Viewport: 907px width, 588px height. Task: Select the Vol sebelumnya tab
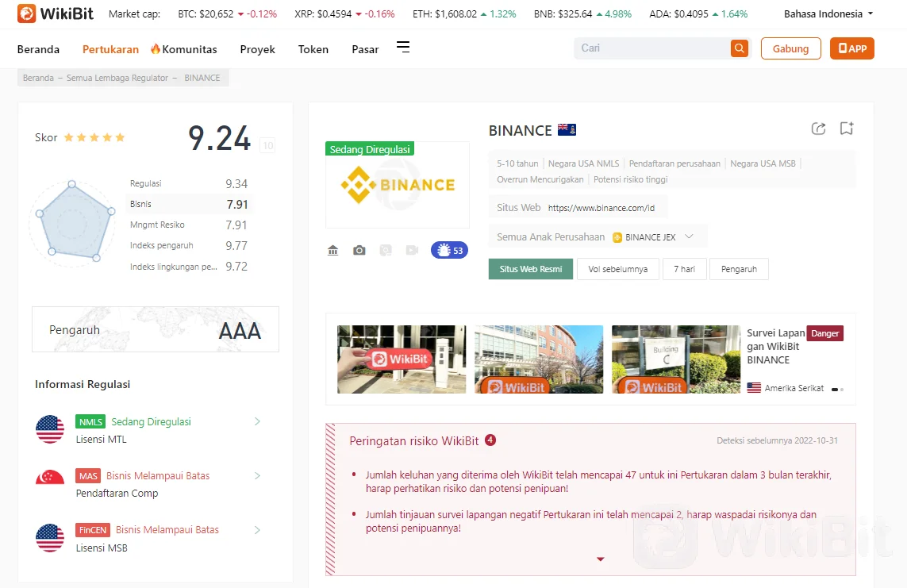point(618,269)
